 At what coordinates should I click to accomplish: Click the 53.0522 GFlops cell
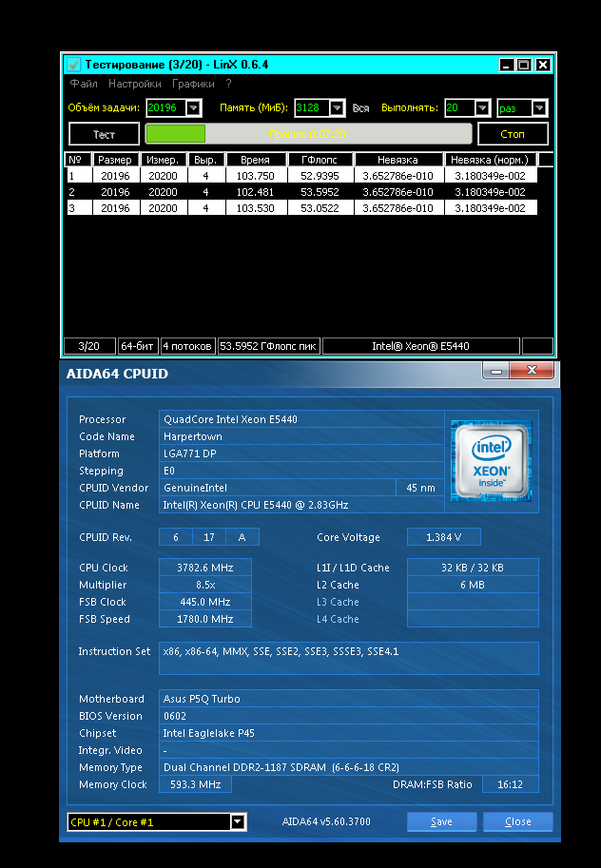(320, 208)
